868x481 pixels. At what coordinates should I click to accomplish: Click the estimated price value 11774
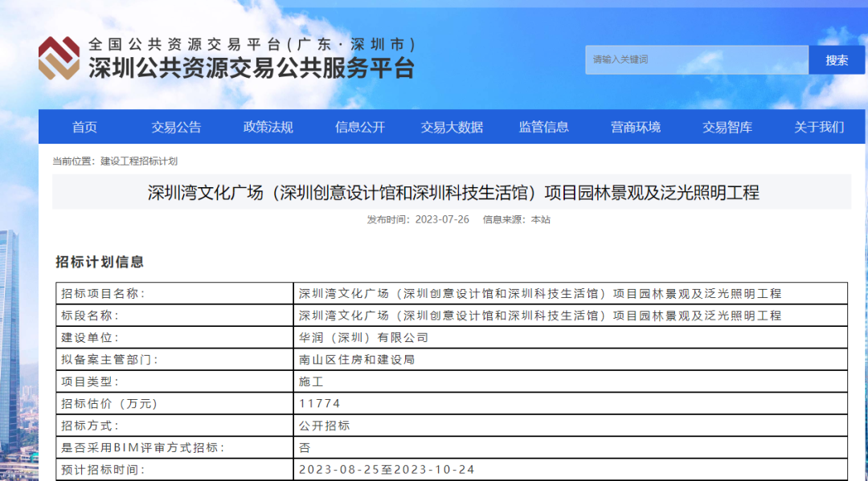(320, 404)
